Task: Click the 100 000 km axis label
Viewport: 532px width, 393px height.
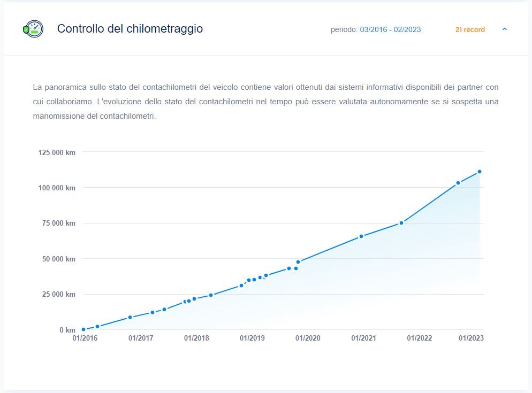Action: (57, 188)
